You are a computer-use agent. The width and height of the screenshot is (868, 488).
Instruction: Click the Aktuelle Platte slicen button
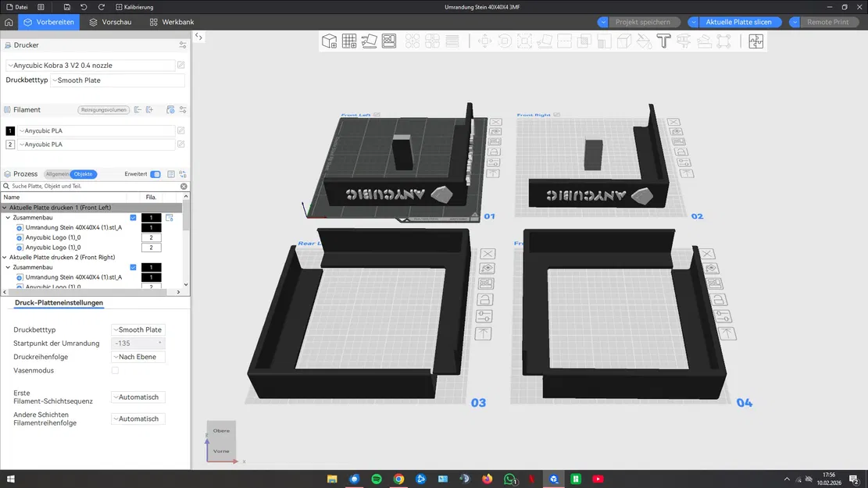pos(738,22)
